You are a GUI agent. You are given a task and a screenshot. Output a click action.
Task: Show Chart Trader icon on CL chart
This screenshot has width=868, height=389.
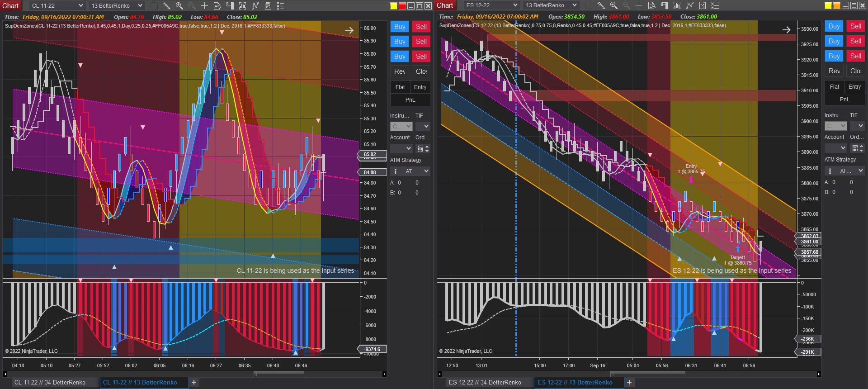click(x=230, y=6)
